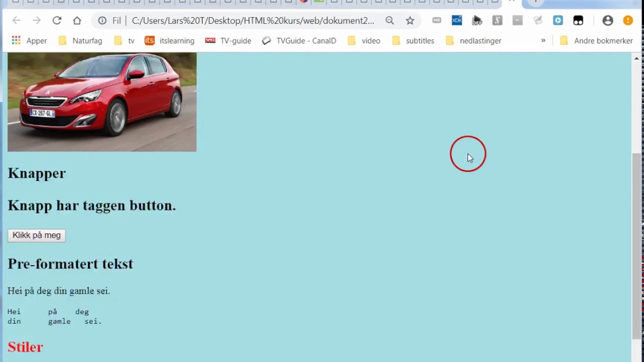Open the TVGuide - CanalD bookmark
The image size is (644, 362).
[x=299, y=41]
